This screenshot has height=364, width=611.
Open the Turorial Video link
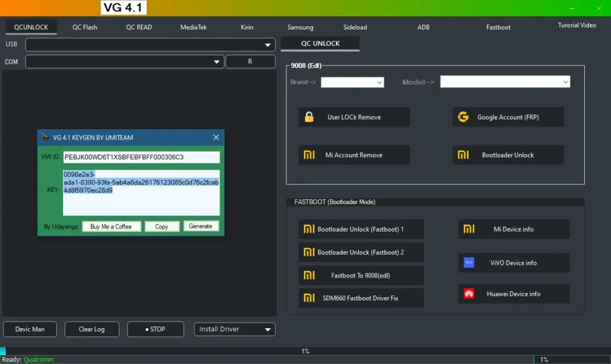[576, 26]
